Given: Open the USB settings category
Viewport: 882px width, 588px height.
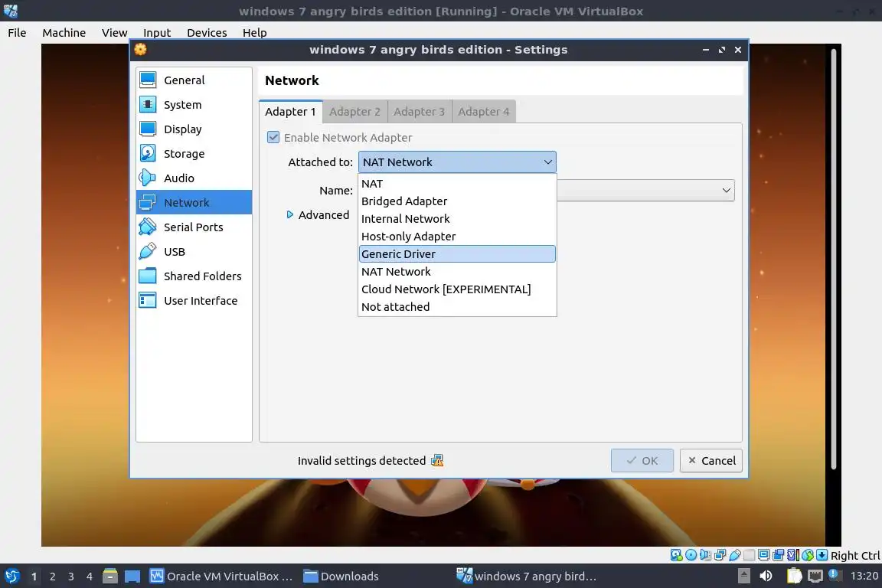Looking at the screenshot, I should (194, 252).
